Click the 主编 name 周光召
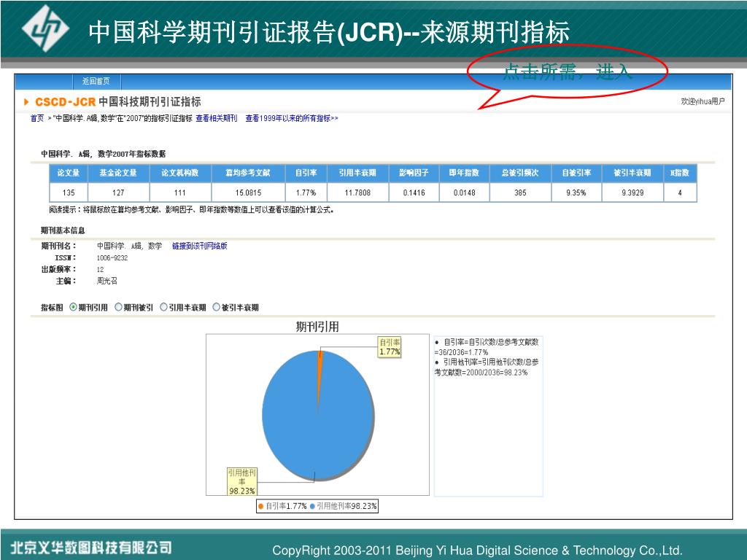This screenshot has height=560, width=747. [x=107, y=281]
